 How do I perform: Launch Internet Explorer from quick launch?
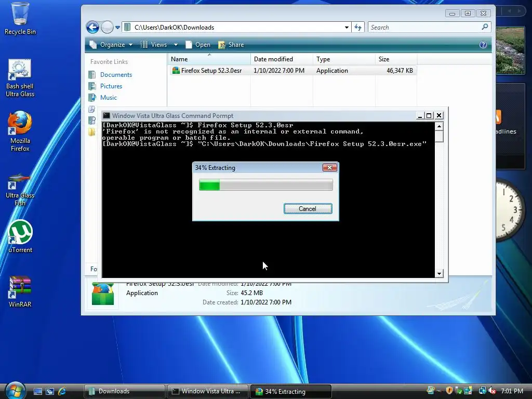(x=62, y=391)
